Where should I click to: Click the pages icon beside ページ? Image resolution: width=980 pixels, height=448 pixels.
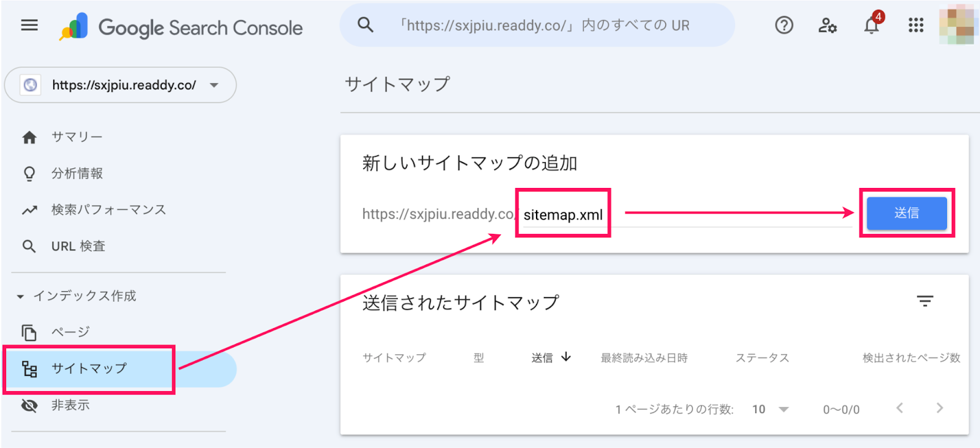point(29,333)
